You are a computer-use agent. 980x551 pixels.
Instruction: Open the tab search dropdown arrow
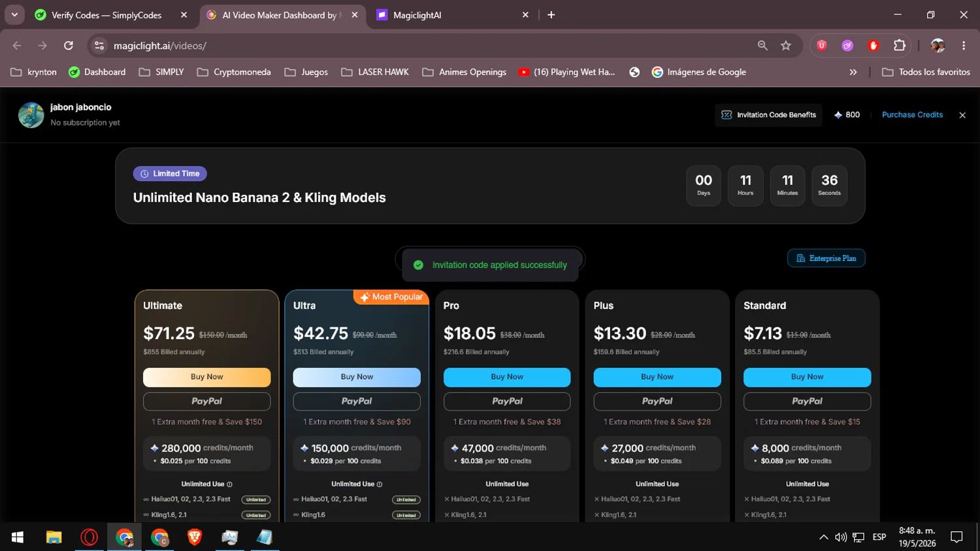14,14
